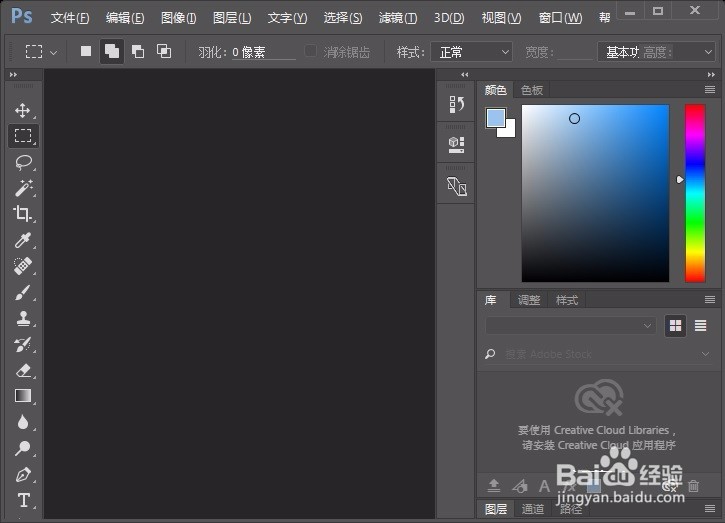Select the History Brush tool
725x523 pixels.
pyautogui.click(x=23, y=345)
